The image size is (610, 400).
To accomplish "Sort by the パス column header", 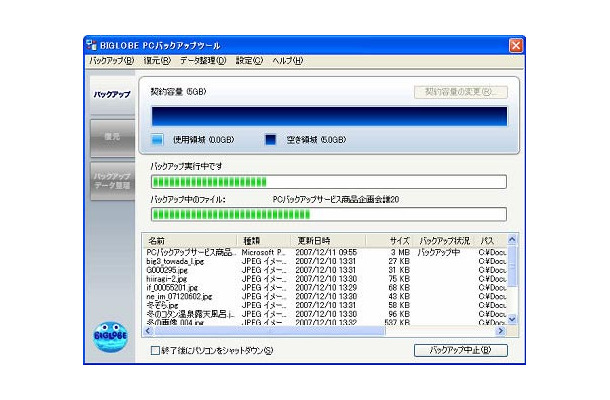I will pos(492,240).
